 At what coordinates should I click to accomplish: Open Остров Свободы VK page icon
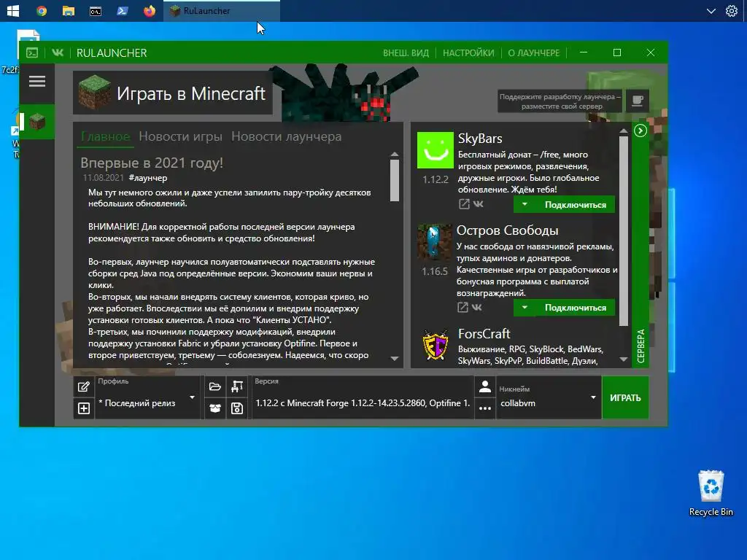tap(476, 307)
